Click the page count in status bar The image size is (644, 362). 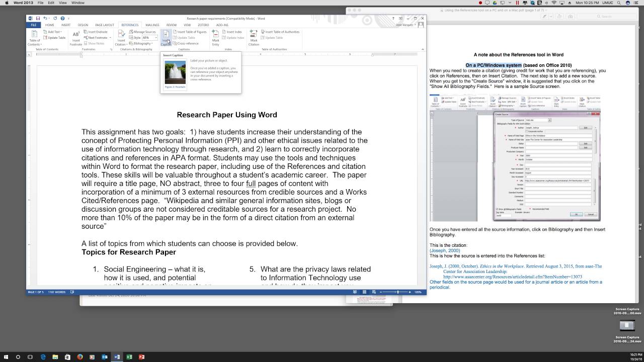click(36, 292)
